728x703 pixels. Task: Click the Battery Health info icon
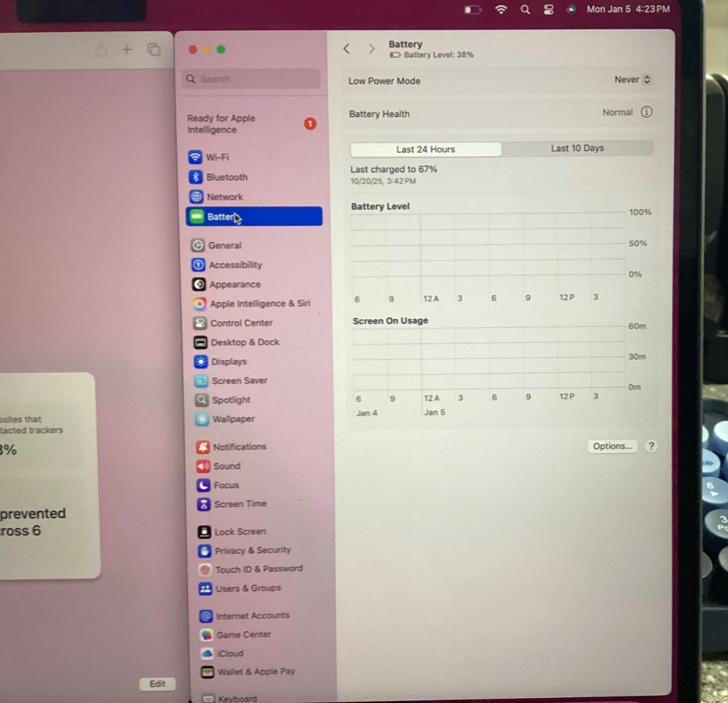(646, 112)
